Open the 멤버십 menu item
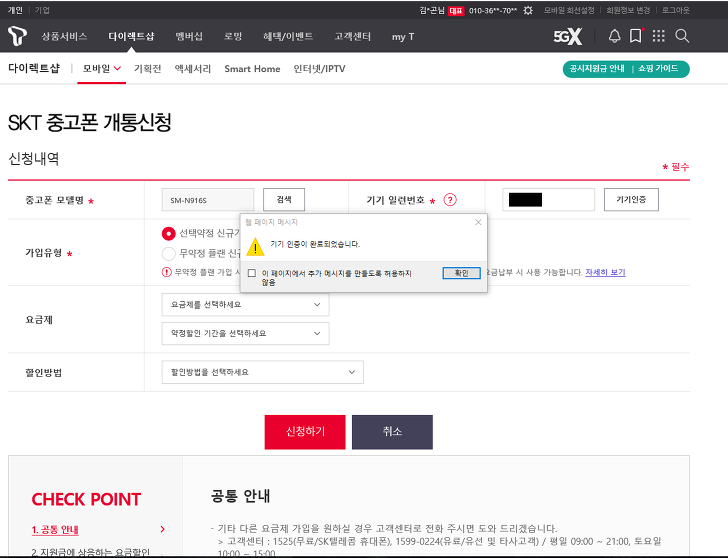The height and width of the screenshot is (558, 728). coord(189,36)
